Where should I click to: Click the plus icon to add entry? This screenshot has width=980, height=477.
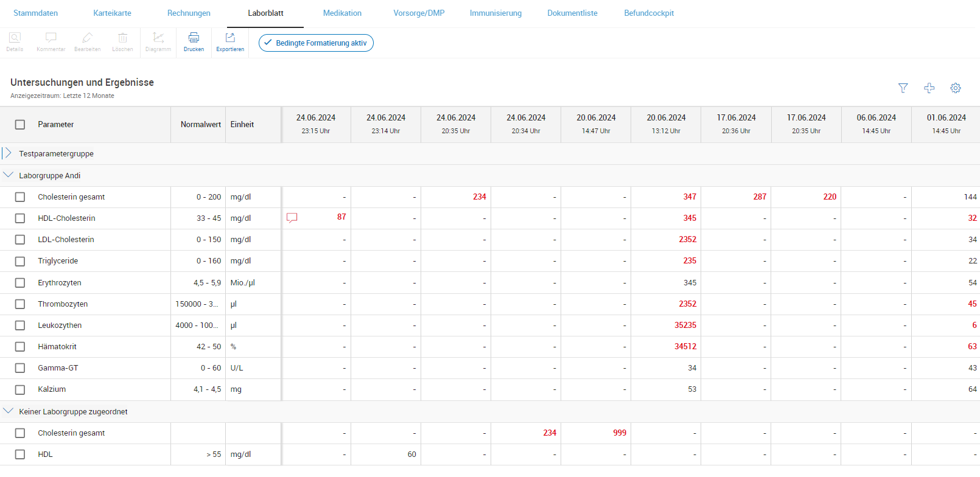pyautogui.click(x=929, y=88)
